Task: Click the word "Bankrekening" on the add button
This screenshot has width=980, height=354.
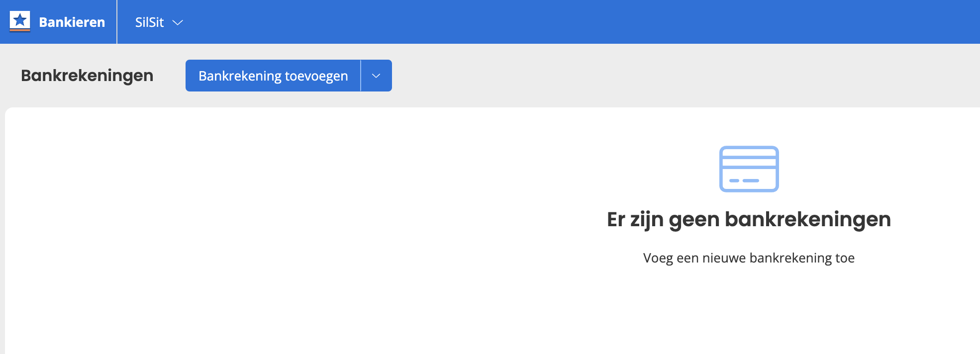Action: coord(240,76)
